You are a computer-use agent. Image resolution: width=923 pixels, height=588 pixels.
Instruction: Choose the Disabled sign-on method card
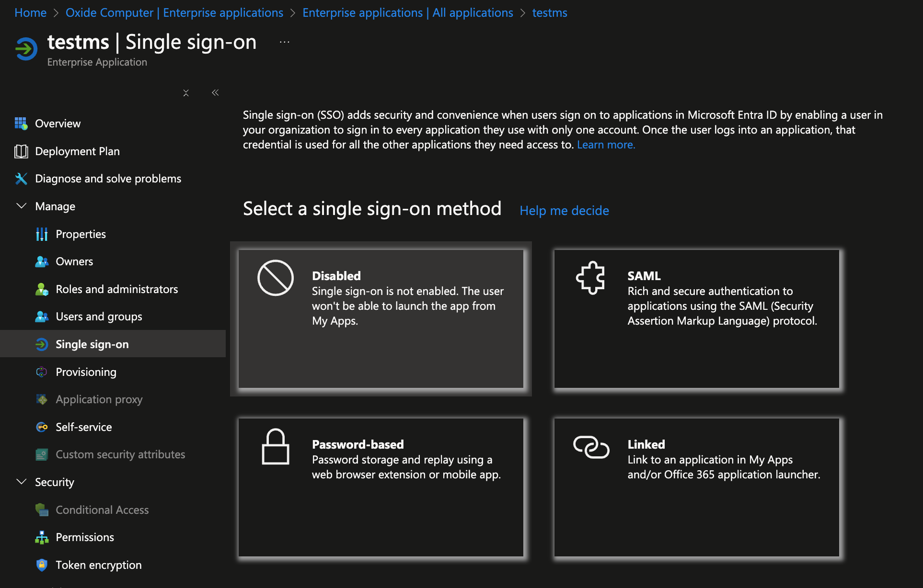(x=381, y=319)
